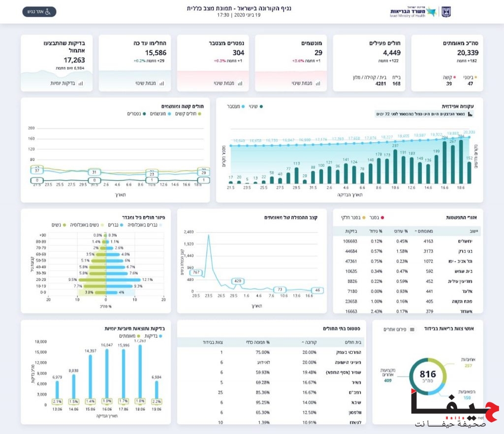Open trend chart icon in hospitalized (מונשמים) card
The height and width of the screenshot is (434, 504).
[x=317, y=84]
